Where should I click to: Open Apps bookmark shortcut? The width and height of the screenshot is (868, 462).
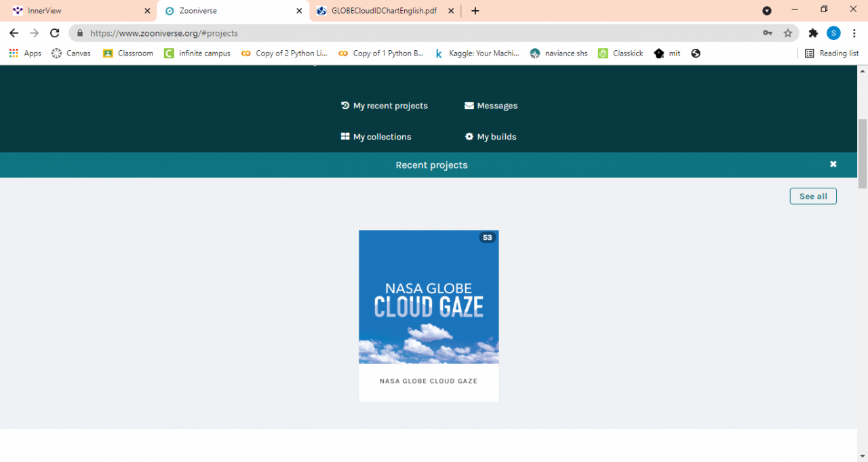[x=25, y=53]
